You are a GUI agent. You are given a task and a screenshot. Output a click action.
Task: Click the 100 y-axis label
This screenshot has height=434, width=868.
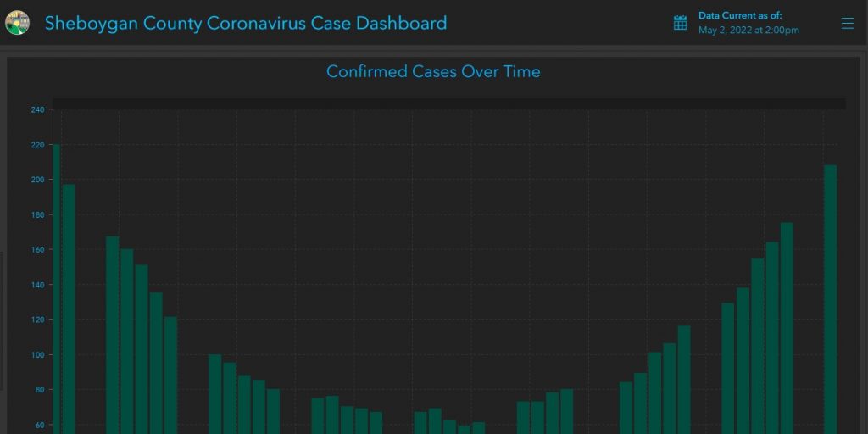(37, 355)
